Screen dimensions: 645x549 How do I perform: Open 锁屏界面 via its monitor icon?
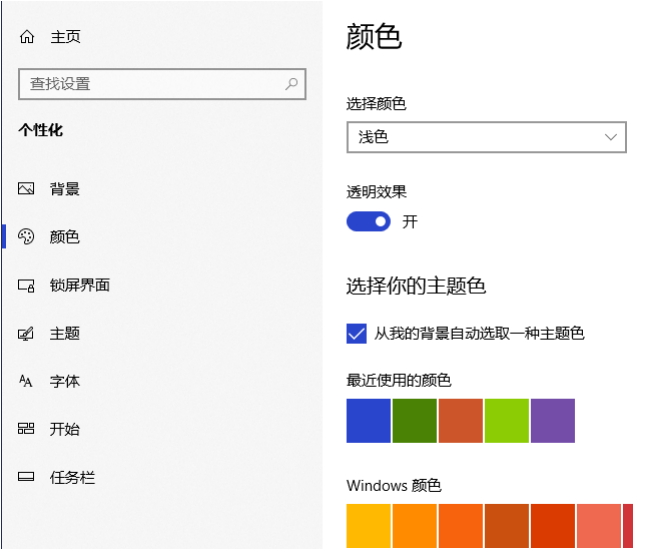click(x=27, y=286)
